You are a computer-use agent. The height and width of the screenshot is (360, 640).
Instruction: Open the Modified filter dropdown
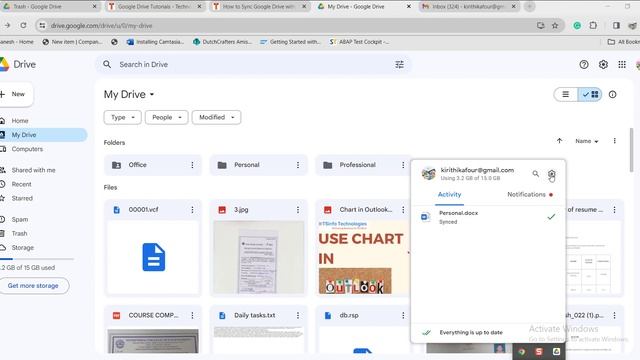click(216, 118)
